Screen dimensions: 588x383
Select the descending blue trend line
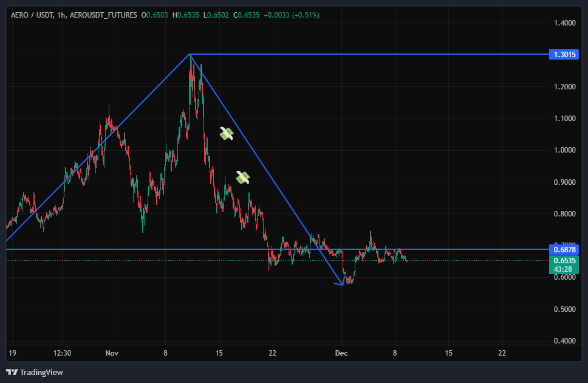coord(267,170)
